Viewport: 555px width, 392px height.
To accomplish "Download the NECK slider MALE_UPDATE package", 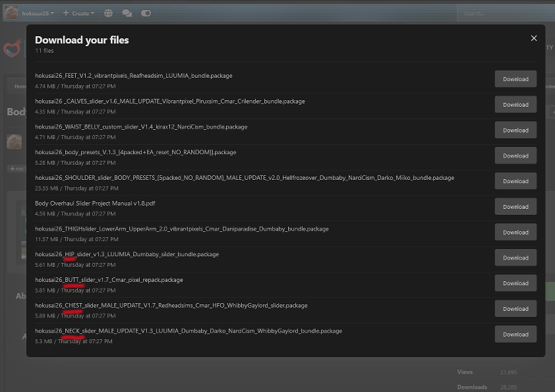I will pos(515,334).
